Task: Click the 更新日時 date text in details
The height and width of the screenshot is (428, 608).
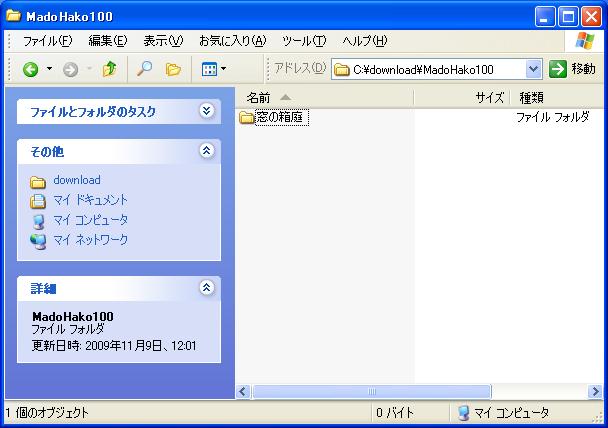Action: (x=114, y=346)
